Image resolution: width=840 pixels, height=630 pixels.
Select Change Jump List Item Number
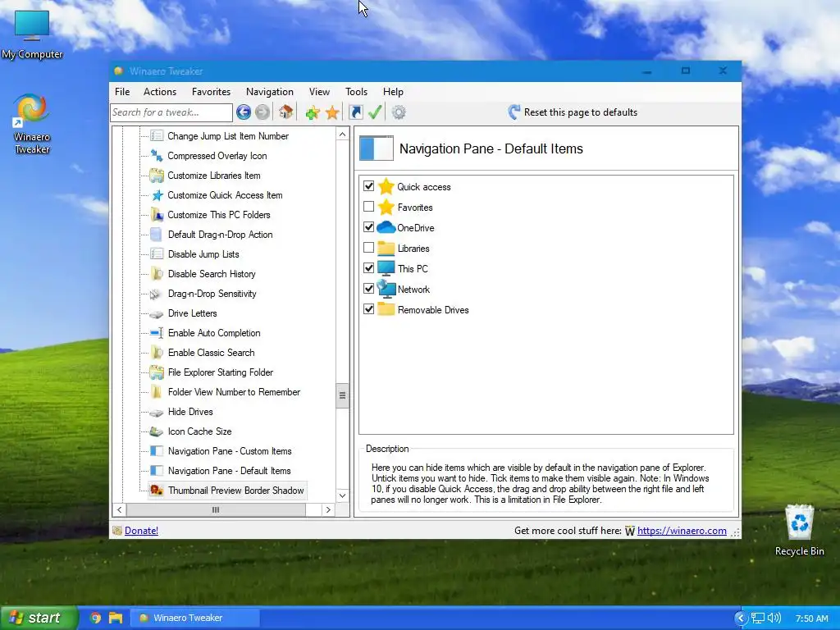(x=228, y=136)
